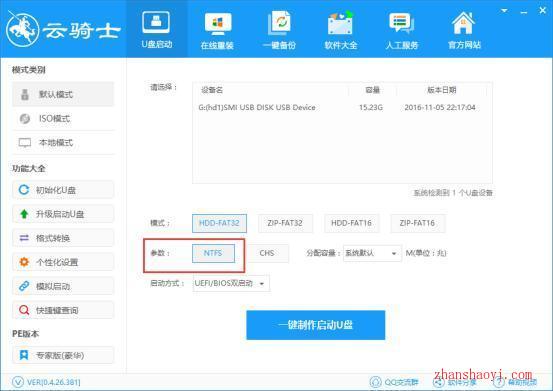
Task: Expand 分配容量 系统默认 dropdown
Action: (372, 253)
